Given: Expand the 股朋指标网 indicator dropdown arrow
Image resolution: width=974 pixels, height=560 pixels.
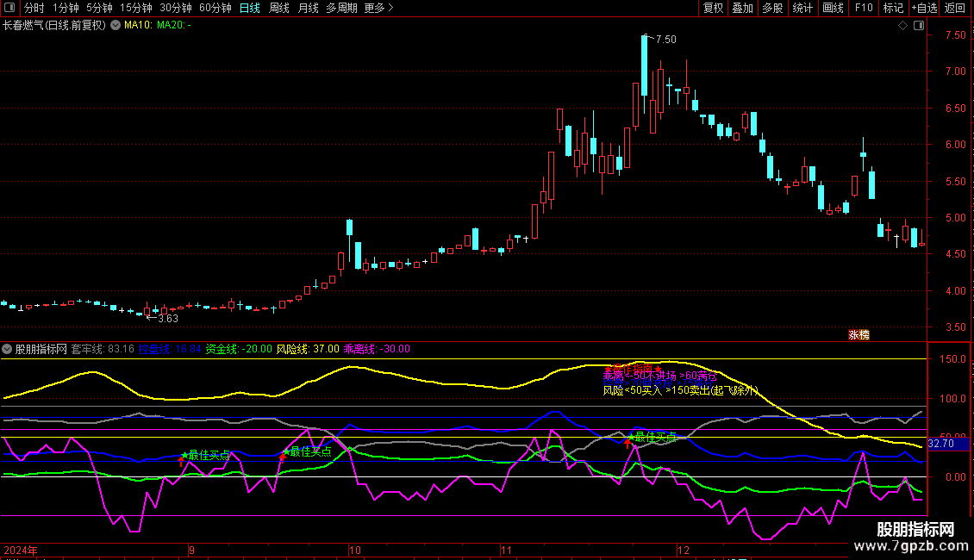Looking at the screenshot, I should pos(8,349).
